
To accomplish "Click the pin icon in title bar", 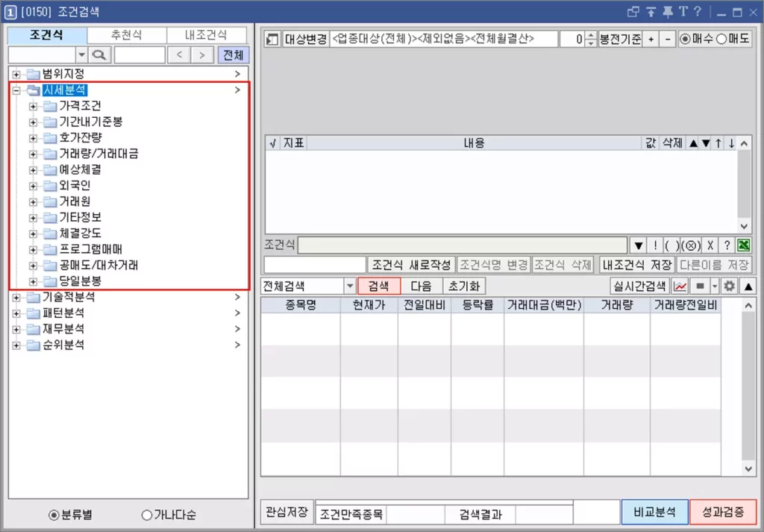I will (x=668, y=12).
